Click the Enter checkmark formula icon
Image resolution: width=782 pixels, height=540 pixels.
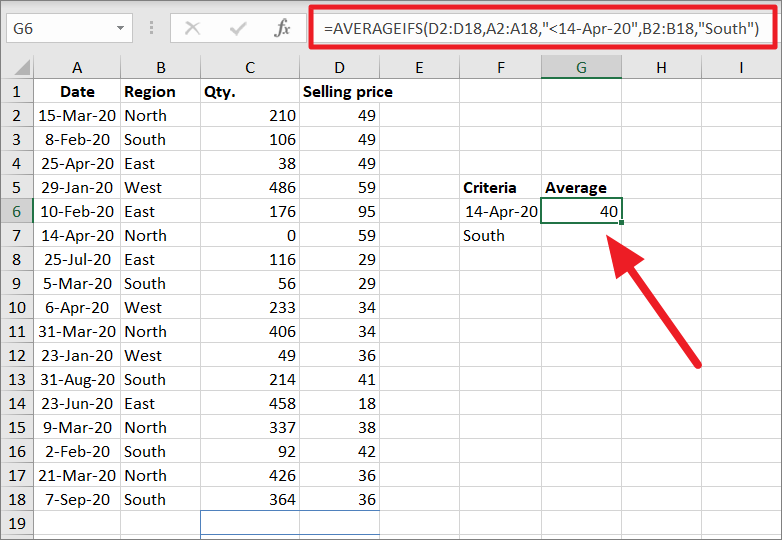point(238,28)
